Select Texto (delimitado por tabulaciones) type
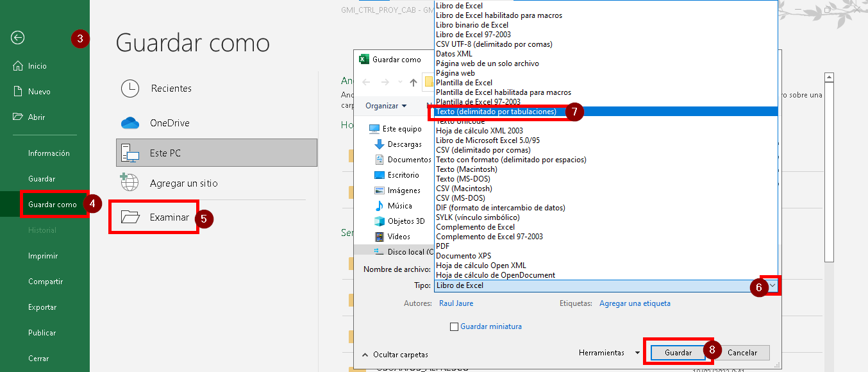The image size is (868, 372). [x=606, y=112]
